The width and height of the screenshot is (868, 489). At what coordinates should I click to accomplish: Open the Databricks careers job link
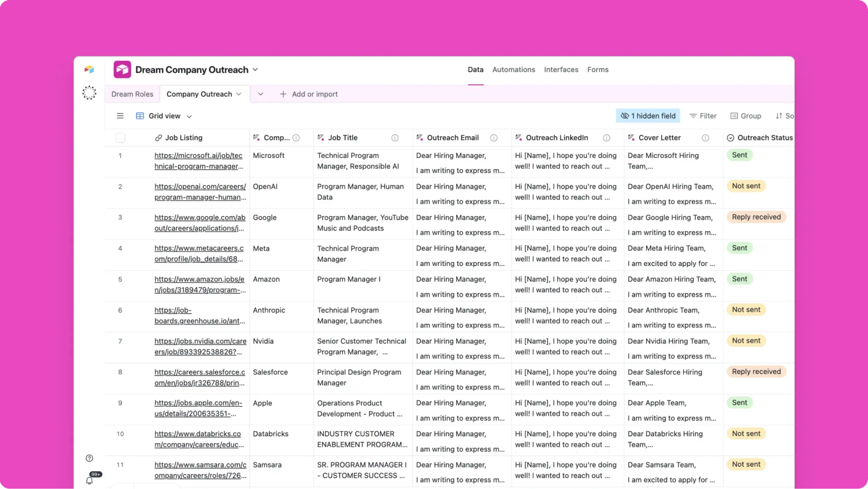click(x=199, y=439)
